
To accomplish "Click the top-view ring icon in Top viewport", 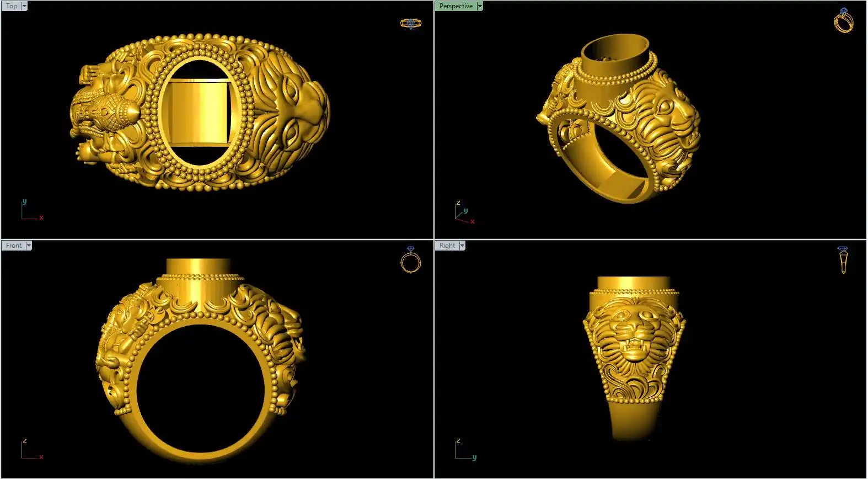I will (x=410, y=23).
